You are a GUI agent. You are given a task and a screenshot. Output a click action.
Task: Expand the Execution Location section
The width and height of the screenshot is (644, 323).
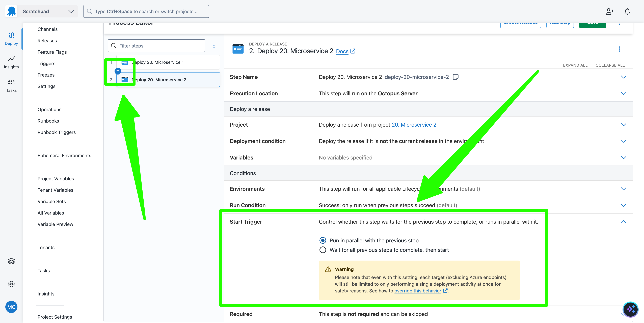tap(623, 93)
